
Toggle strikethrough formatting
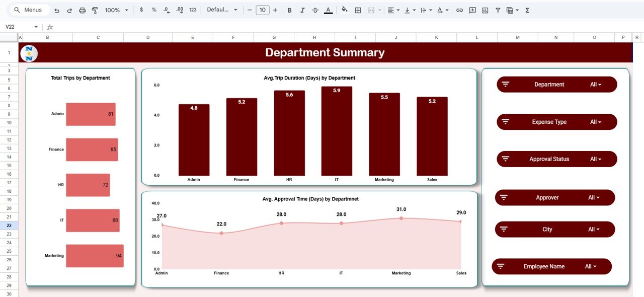click(315, 10)
